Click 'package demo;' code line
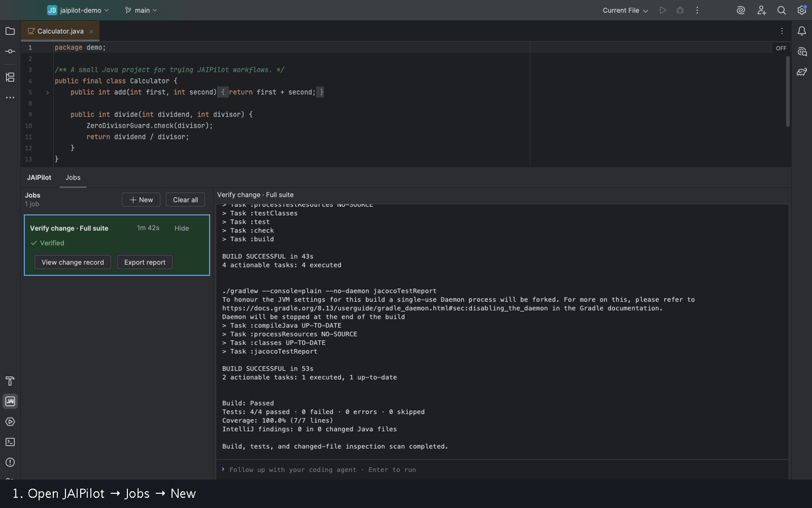Screen dimensions: 812x508 [81, 48]
